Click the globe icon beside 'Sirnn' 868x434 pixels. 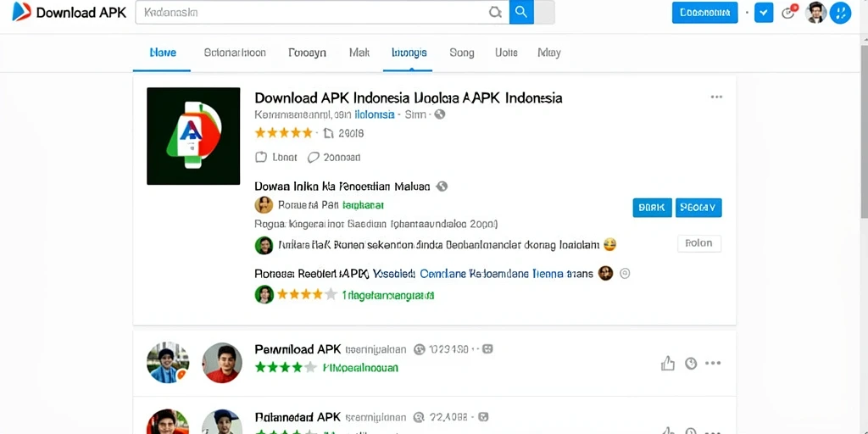click(440, 114)
